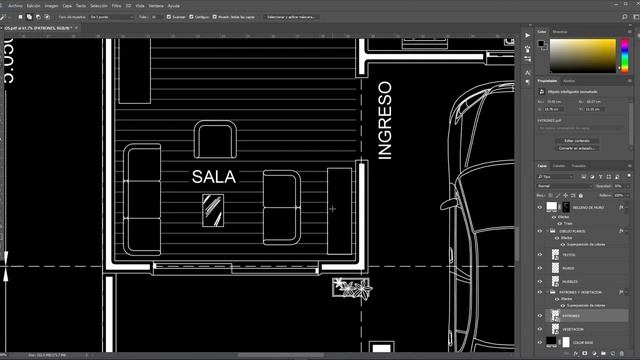The image size is (640, 360).
Task: Filter layers by adjustment layers icon
Action: pyautogui.click(x=592, y=177)
